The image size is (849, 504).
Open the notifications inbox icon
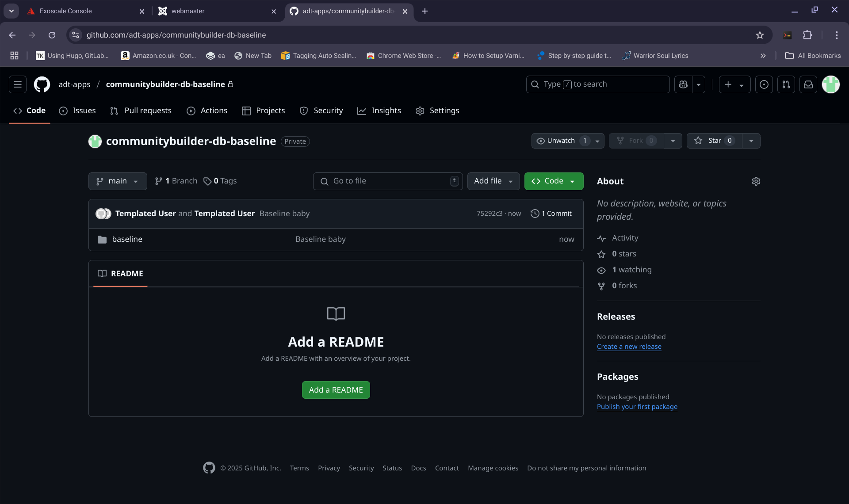tap(808, 84)
